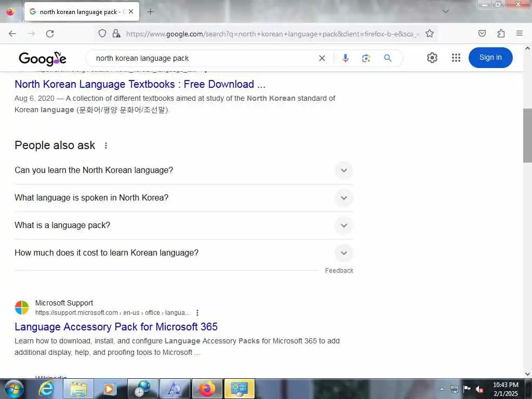Click the scrollbar down arrow
Viewport: 532px width, 399px height.
[527, 374]
